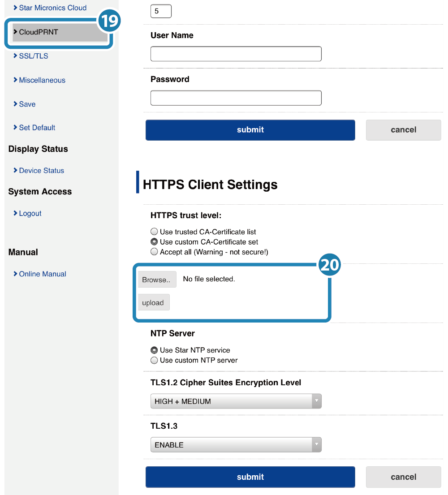
Task: Expand TLS1.2 Cipher Suites Encryption Level dropdown
Action: pyautogui.click(x=236, y=401)
